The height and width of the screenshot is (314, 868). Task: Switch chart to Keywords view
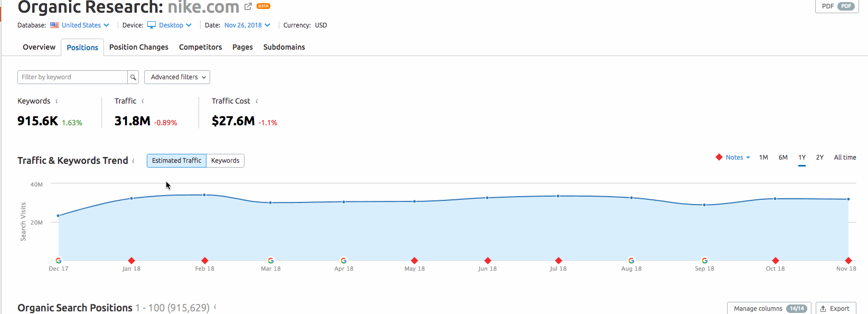225,161
